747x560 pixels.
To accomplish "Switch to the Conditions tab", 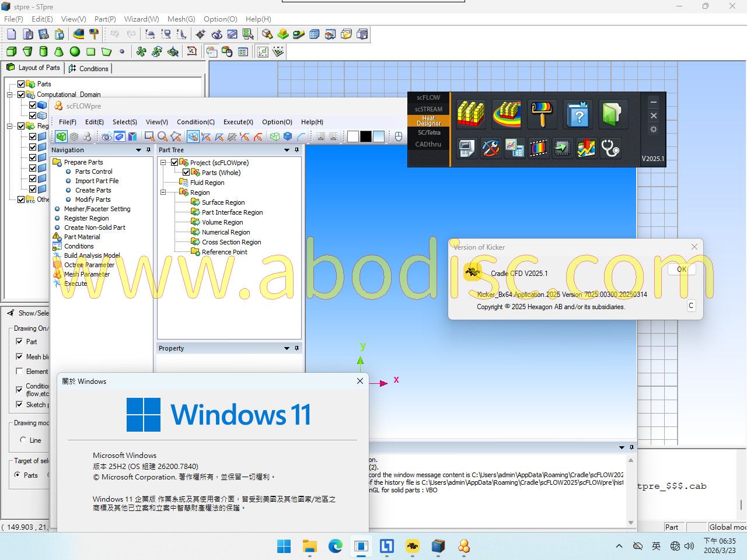I will tap(89, 68).
